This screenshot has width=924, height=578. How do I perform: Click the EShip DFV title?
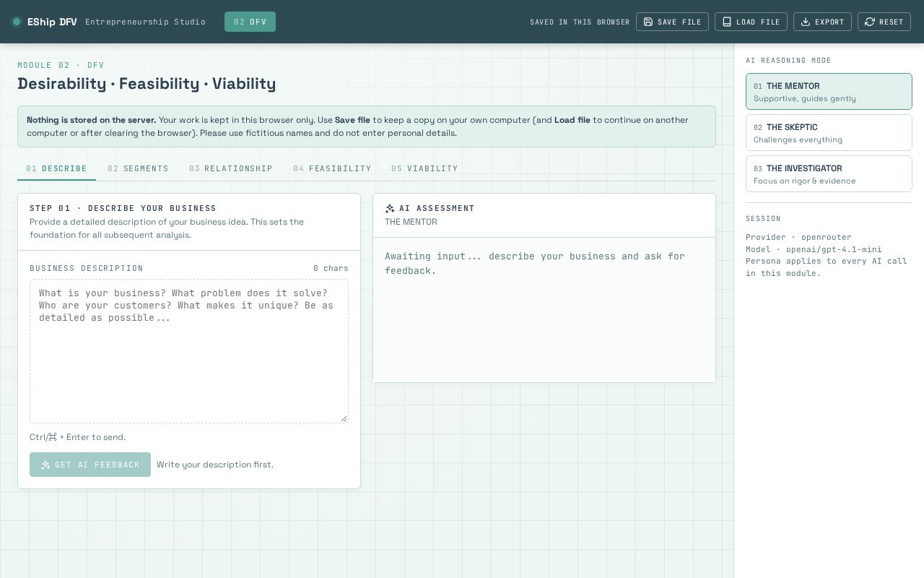52,22
